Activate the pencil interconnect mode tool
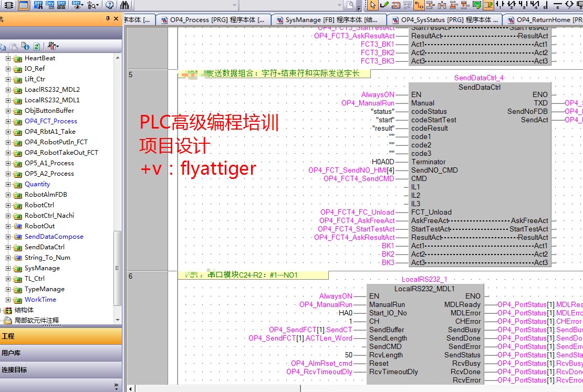This screenshot has height=392, width=583. [x=384, y=5]
